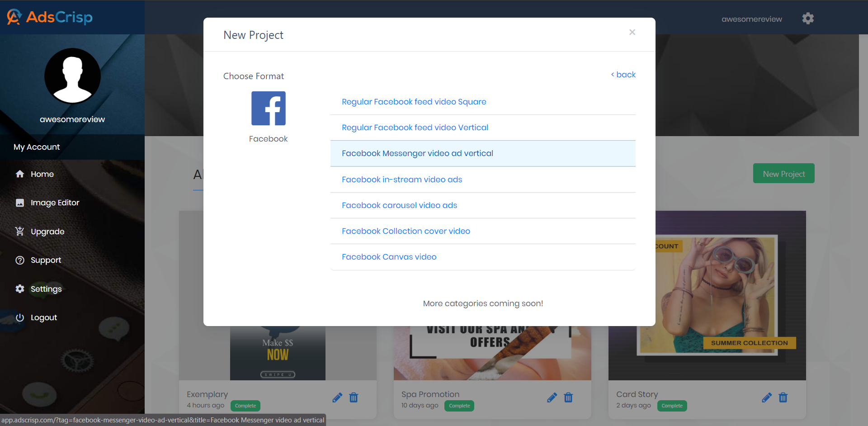The image size is (868, 426).
Task: Click the Exemplary project title
Action: (x=208, y=394)
